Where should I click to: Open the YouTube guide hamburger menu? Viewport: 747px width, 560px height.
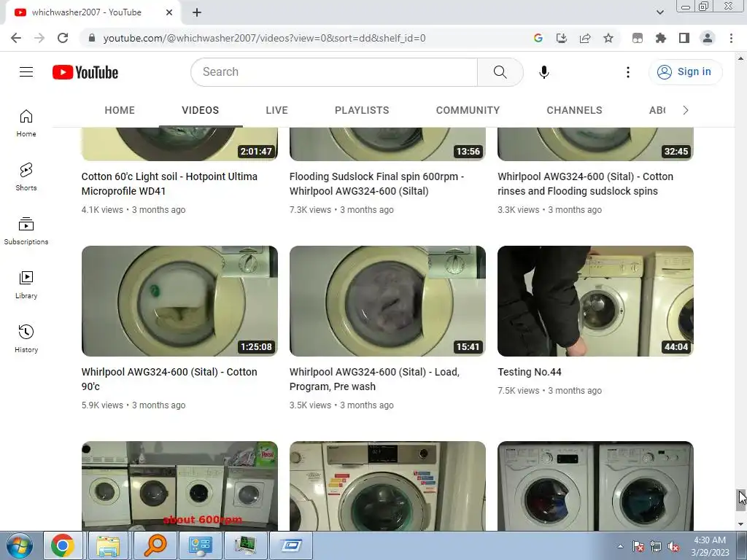point(26,72)
